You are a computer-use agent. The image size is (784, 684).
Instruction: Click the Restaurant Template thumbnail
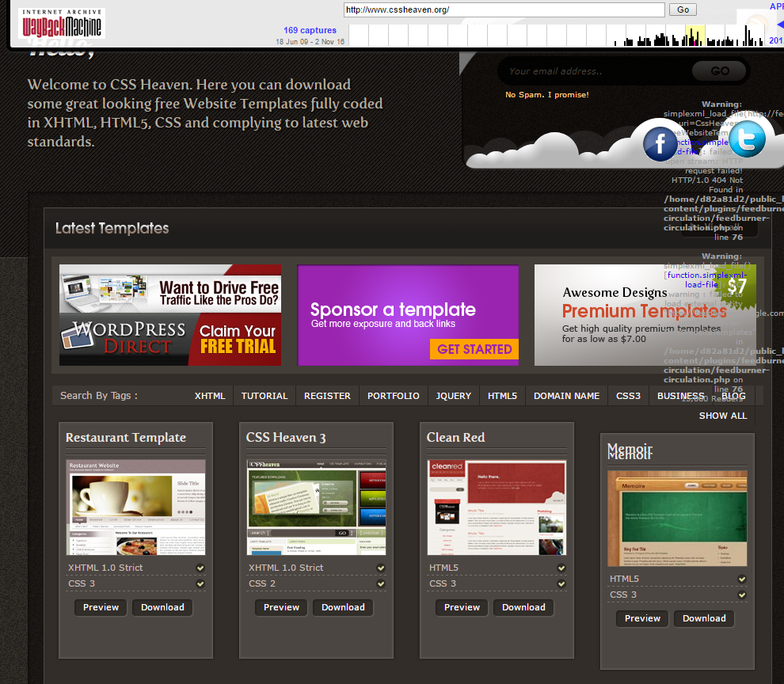[x=136, y=507]
